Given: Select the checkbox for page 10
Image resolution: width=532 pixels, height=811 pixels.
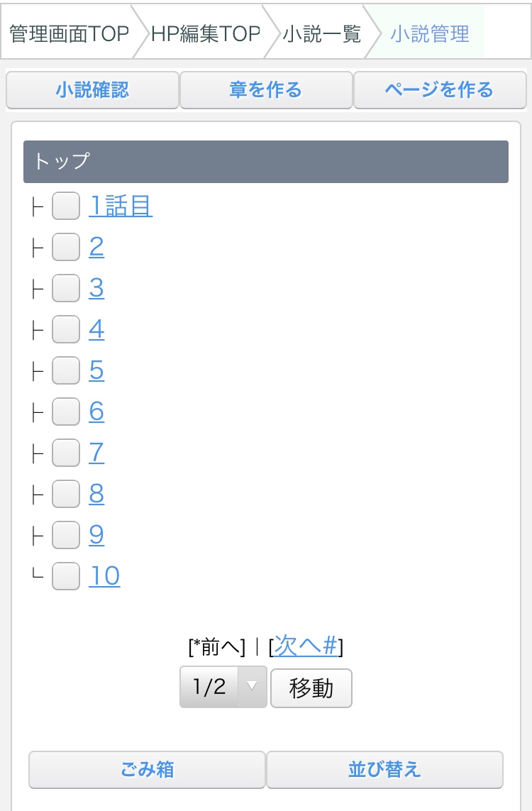Looking at the screenshot, I should tap(66, 576).
